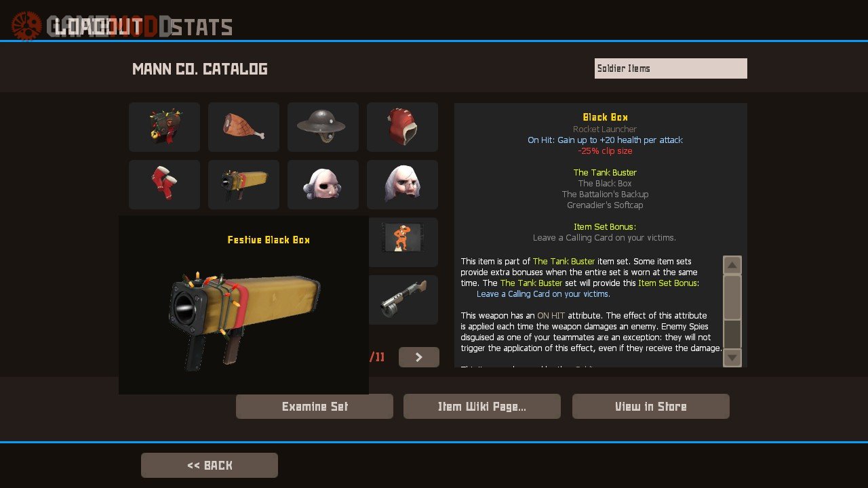This screenshot has width=868, height=488.
Task: Select the orange soldier taunt thumbnail
Action: (x=403, y=242)
